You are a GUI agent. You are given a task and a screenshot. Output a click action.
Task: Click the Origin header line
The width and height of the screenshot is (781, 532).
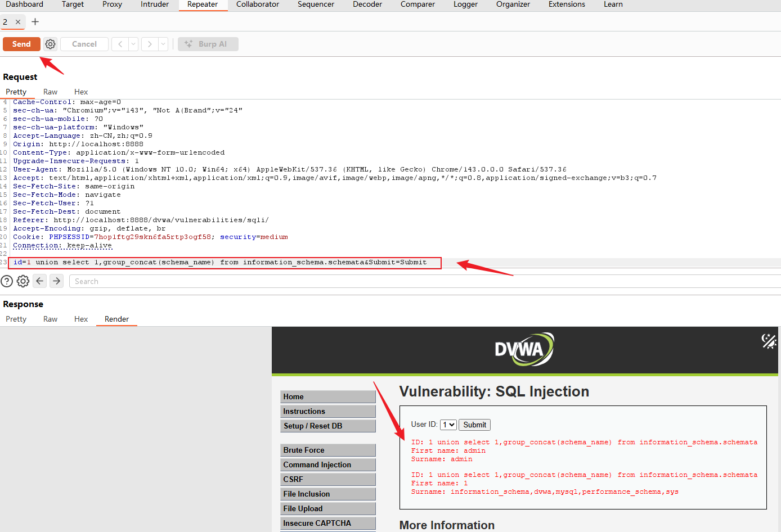click(78, 144)
